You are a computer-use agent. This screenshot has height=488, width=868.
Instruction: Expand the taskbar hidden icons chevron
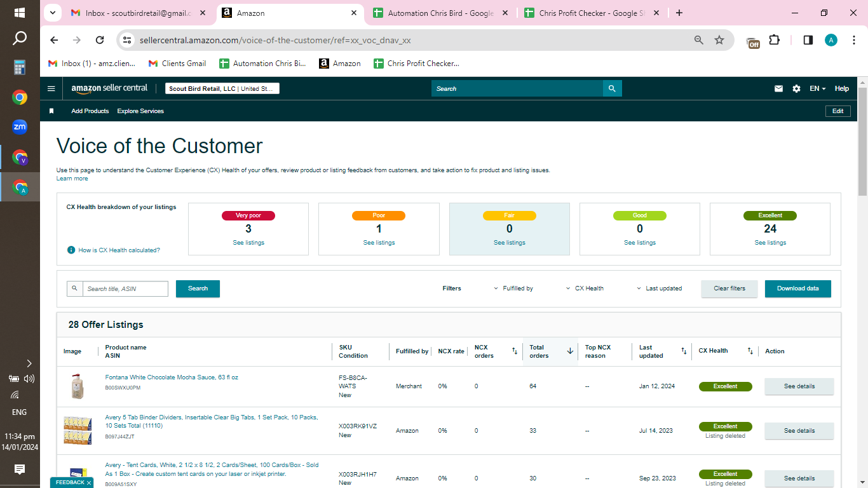[29, 363]
